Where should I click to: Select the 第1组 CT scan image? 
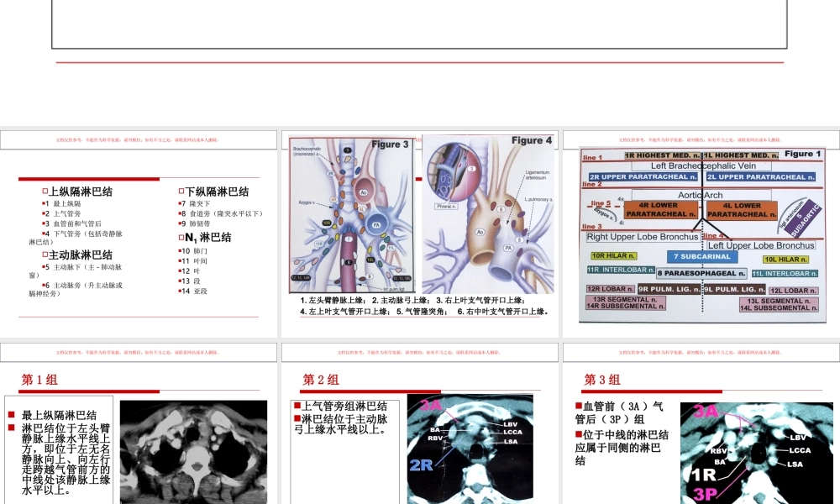coord(193,452)
